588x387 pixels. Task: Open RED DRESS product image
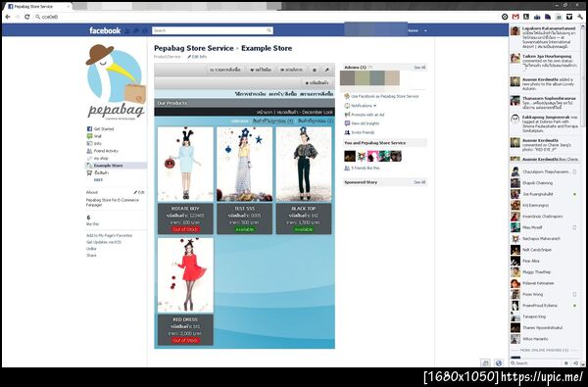[185, 275]
